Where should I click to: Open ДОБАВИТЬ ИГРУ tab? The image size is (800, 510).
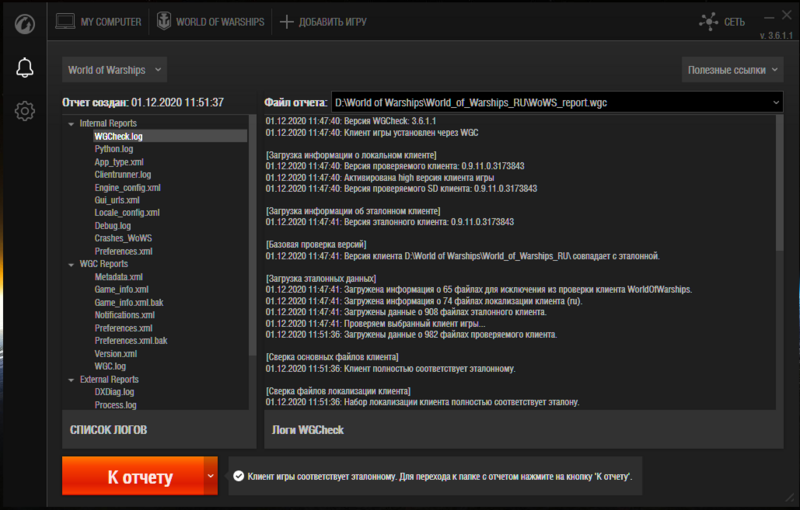tap(323, 22)
